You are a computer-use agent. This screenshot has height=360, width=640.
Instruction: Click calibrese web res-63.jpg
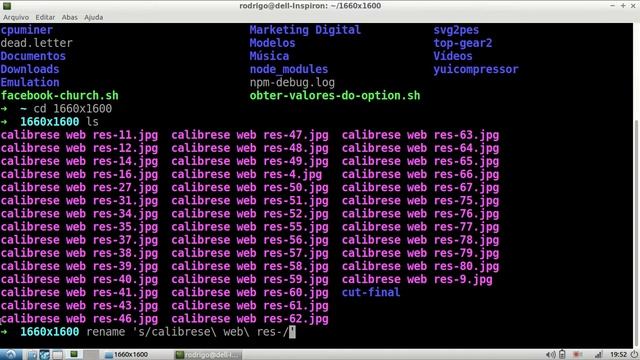[420, 135]
